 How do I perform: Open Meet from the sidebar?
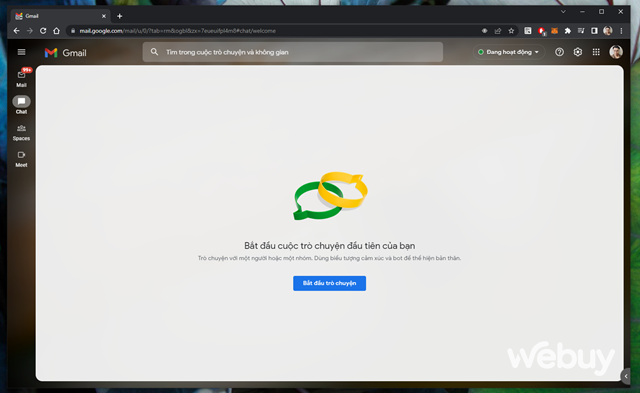tap(21, 159)
